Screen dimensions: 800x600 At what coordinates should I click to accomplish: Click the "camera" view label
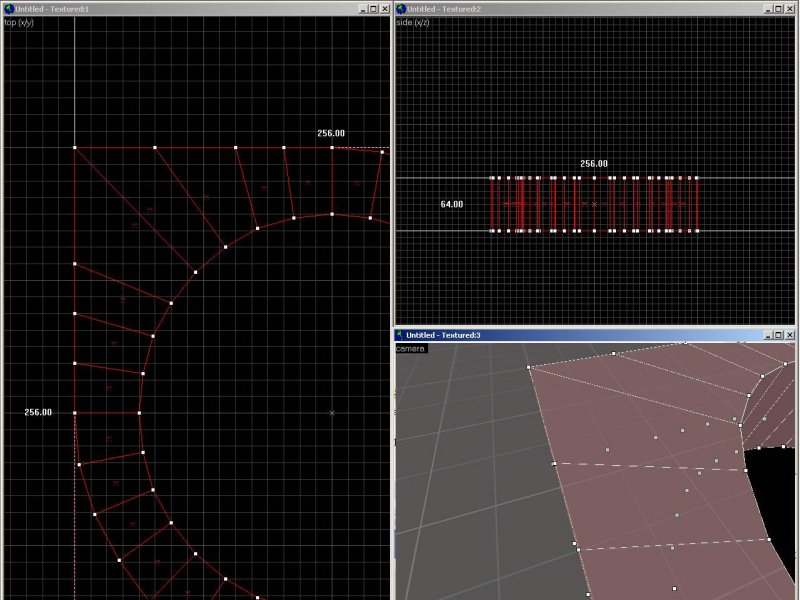(x=411, y=348)
